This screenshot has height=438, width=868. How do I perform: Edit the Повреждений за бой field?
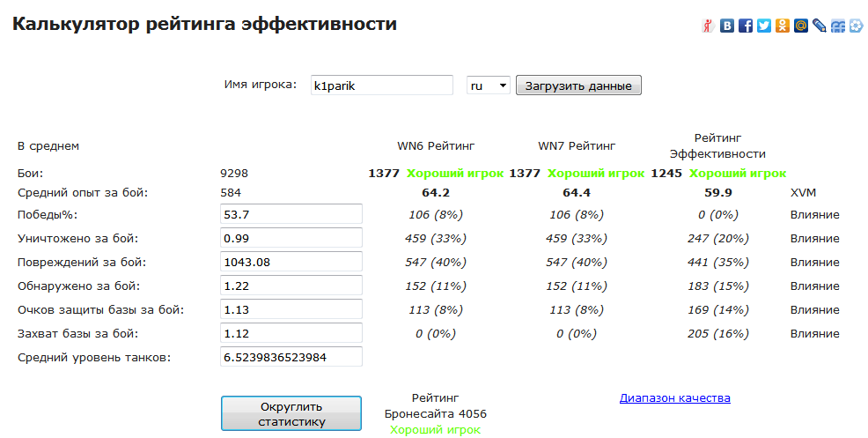[291, 262]
